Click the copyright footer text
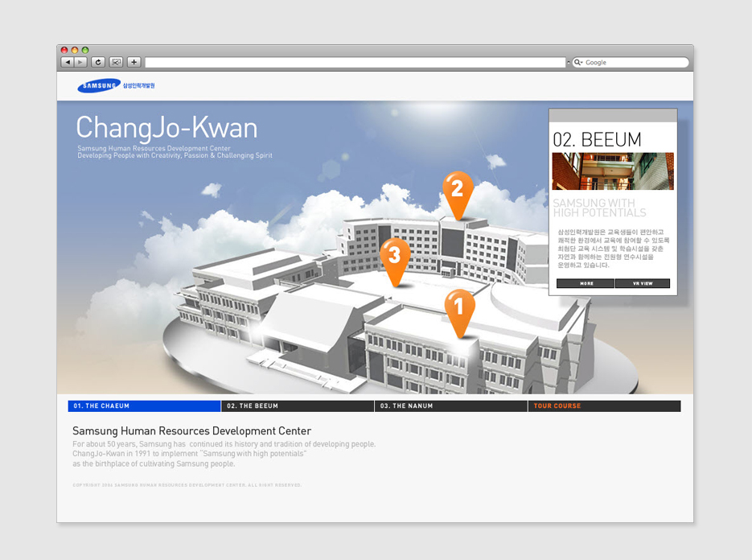The height and width of the screenshot is (560, 752). (187, 485)
